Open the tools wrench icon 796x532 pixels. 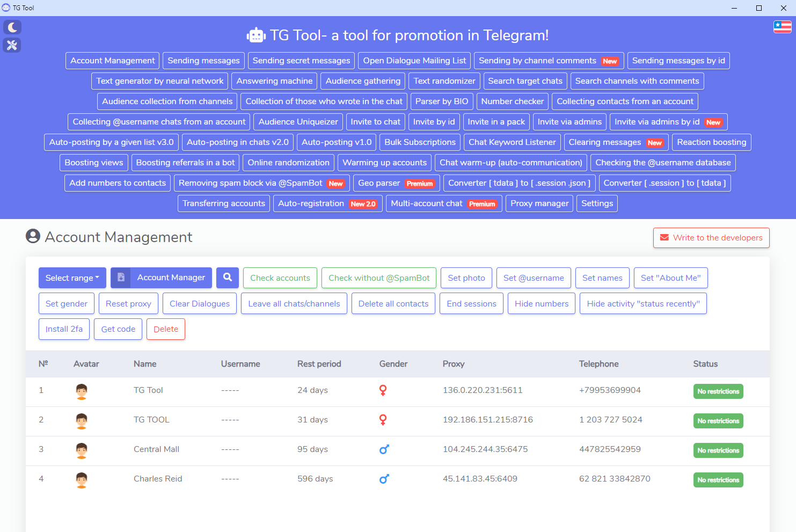(x=12, y=45)
